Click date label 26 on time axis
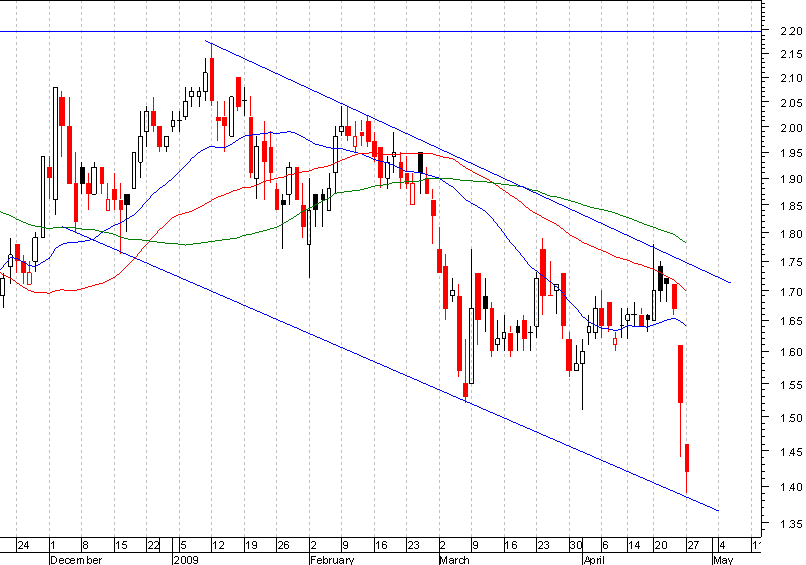806x565 pixels. click(283, 545)
